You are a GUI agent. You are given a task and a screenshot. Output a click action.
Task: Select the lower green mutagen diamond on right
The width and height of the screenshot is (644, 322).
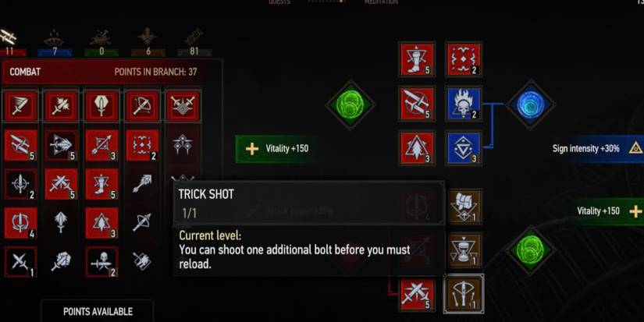point(530,250)
